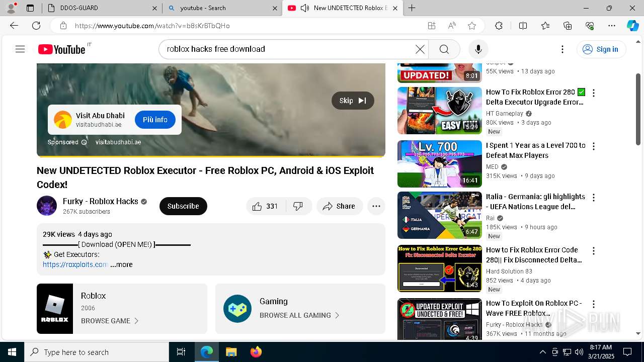Viewport: 644px width, 362px height.
Task: Open Furky channel avatar
Action: (47, 206)
